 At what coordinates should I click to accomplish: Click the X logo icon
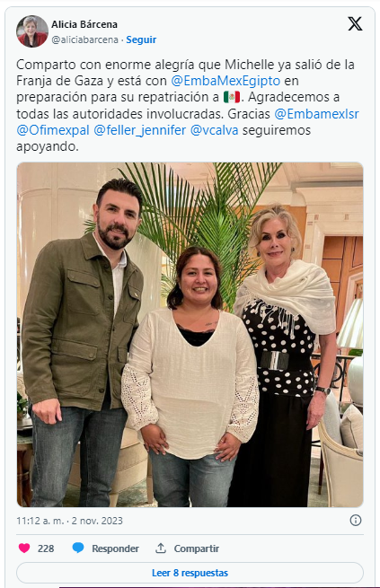pyautogui.click(x=355, y=24)
